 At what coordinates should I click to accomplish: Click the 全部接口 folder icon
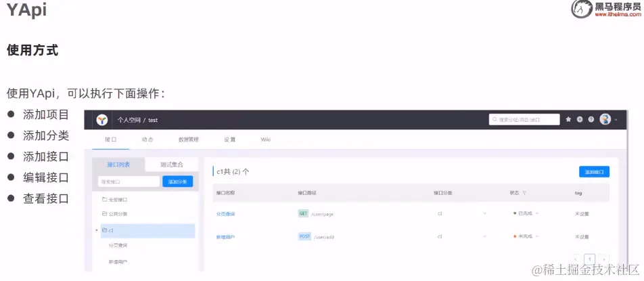tap(104, 199)
